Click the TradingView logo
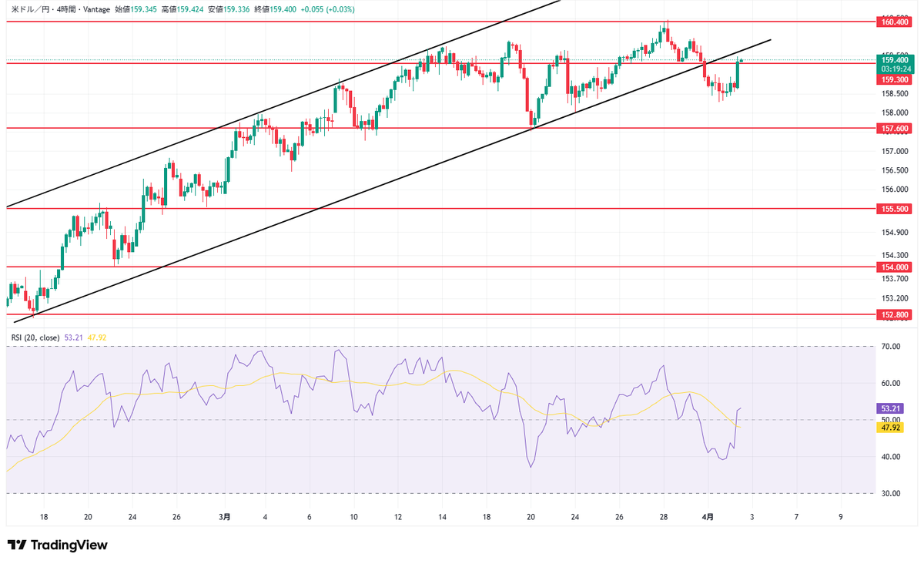This screenshot has height=564, width=924. pyautogui.click(x=58, y=545)
